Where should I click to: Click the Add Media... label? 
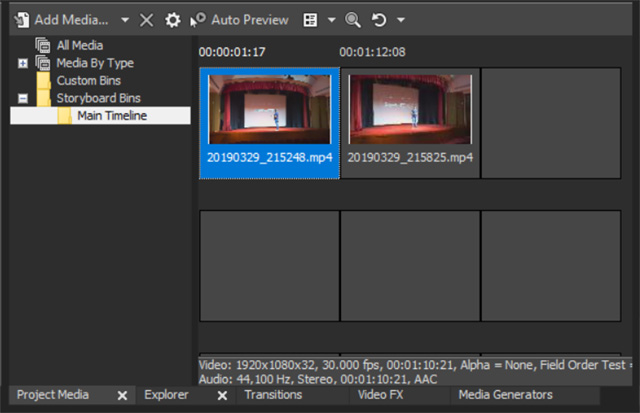(71, 20)
